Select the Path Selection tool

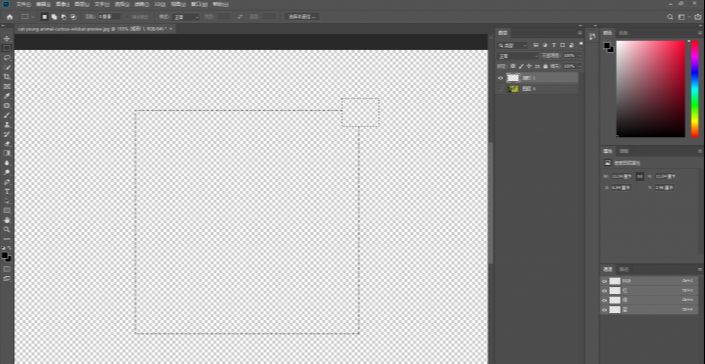[x=7, y=201]
